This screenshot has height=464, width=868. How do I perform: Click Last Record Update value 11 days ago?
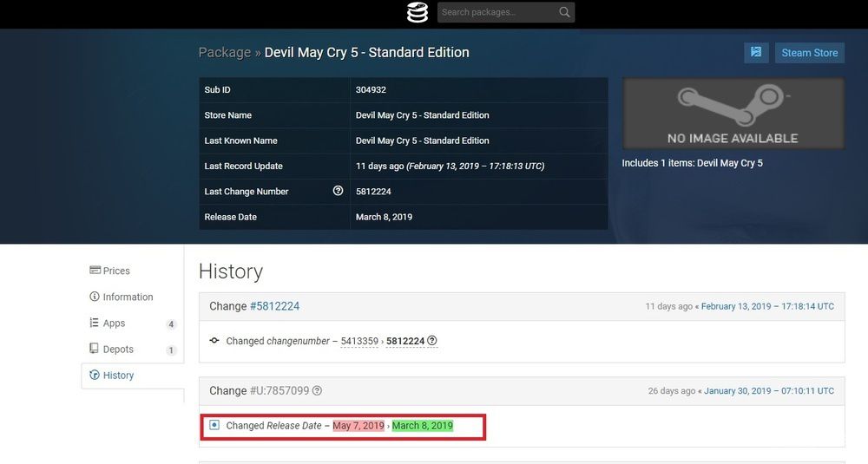click(450, 166)
